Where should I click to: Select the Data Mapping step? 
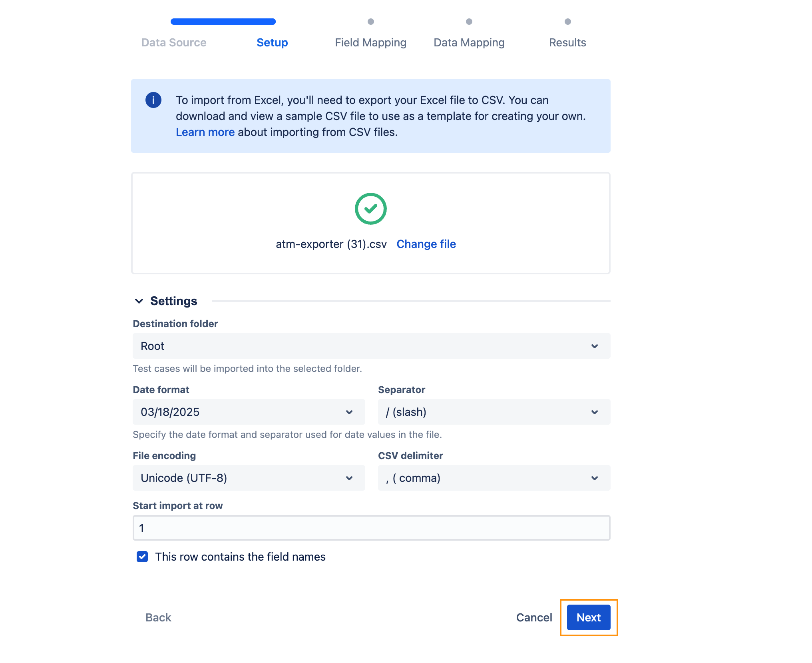(x=469, y=42)
